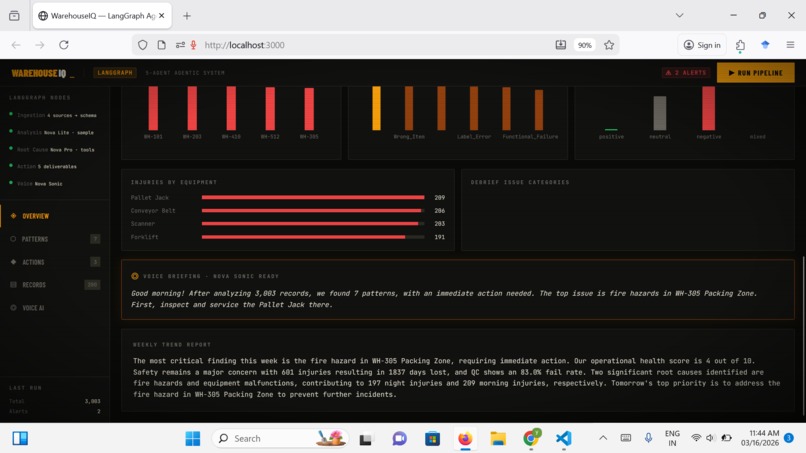806x453 pixels.
Task: Select the Pallet Jack injury bar
Action: [313, 197]
